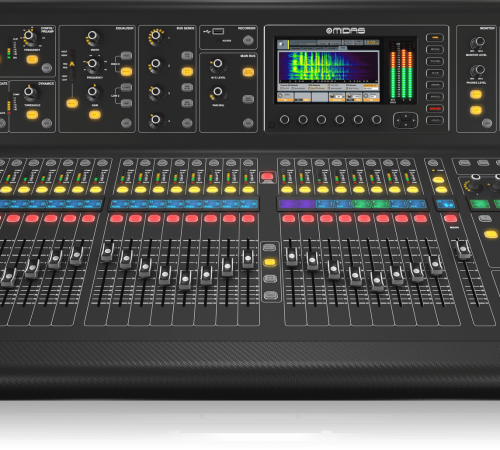This screenshot has height=450, width=500.
Task: Tap the Up arrow on the navigation pad
Action: (x=405, y=116)
